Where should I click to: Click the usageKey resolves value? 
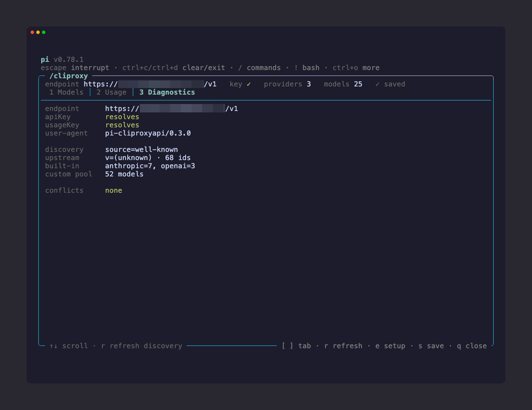(x=122, y=125)
